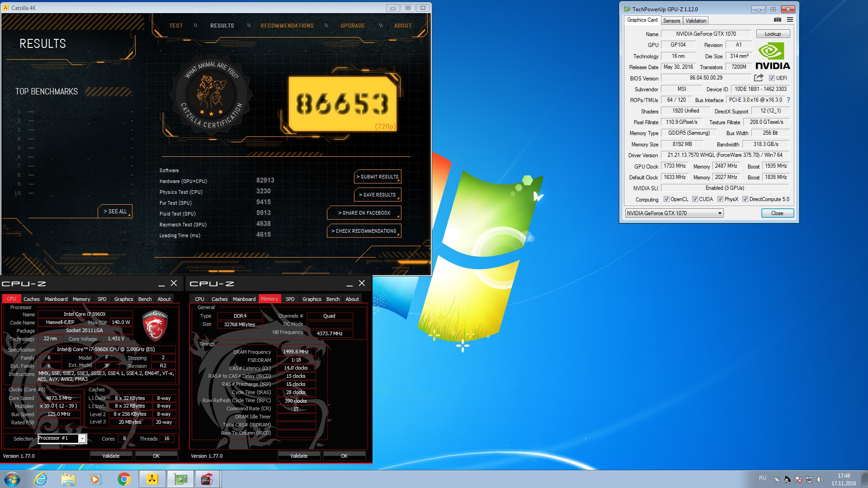
Task: Click OK in right CPU-Z window
Action: coord(344,456)
